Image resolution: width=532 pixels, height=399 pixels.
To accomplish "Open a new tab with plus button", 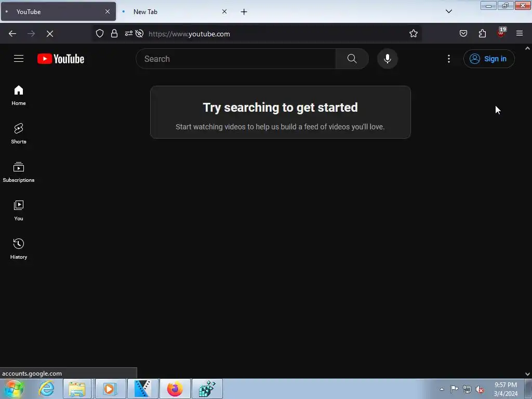I will pos(244,12).
